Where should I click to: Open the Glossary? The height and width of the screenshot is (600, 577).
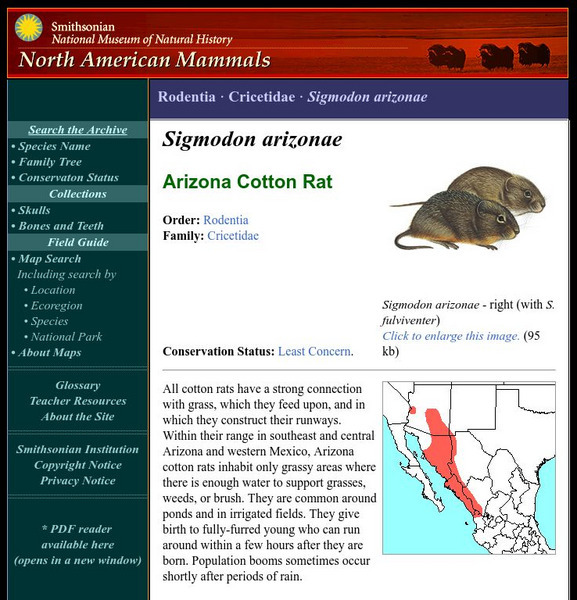pos(78,385)
